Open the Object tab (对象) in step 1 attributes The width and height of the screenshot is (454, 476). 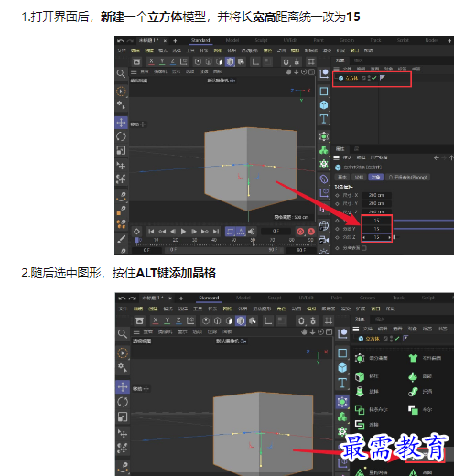375,177
